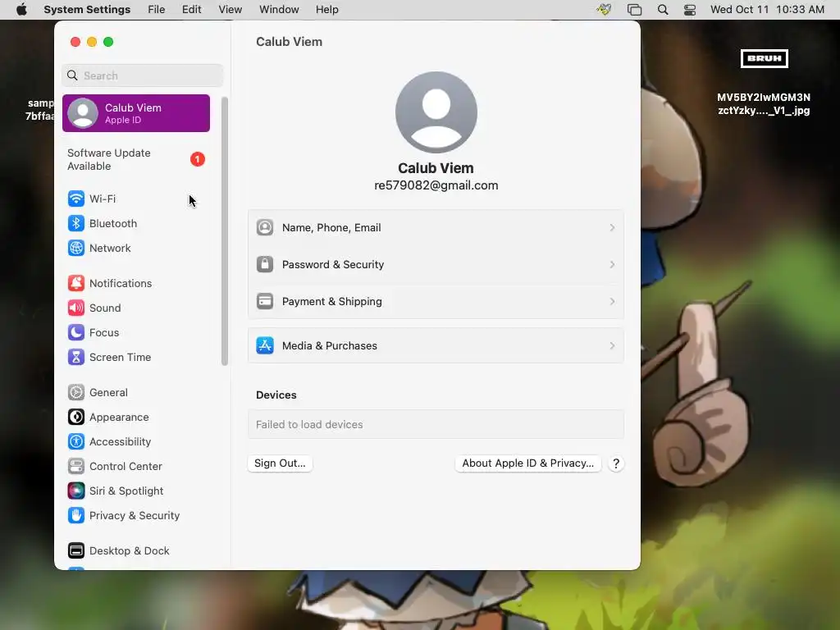Open the Edit menu
The height and width of the screenshot is (630, 840).
191,10
